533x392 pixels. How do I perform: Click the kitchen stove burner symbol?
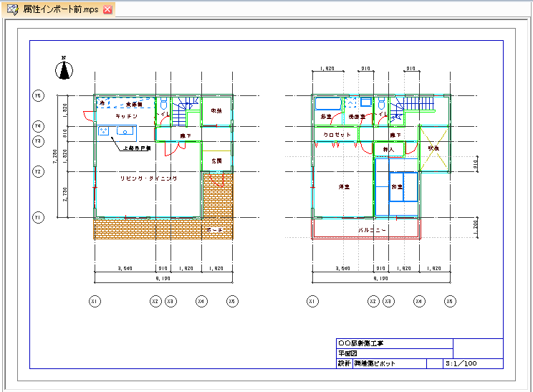[104, 131]
